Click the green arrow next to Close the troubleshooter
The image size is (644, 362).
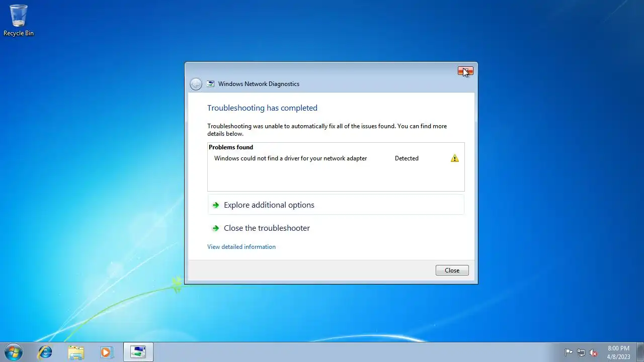(216, 228)
